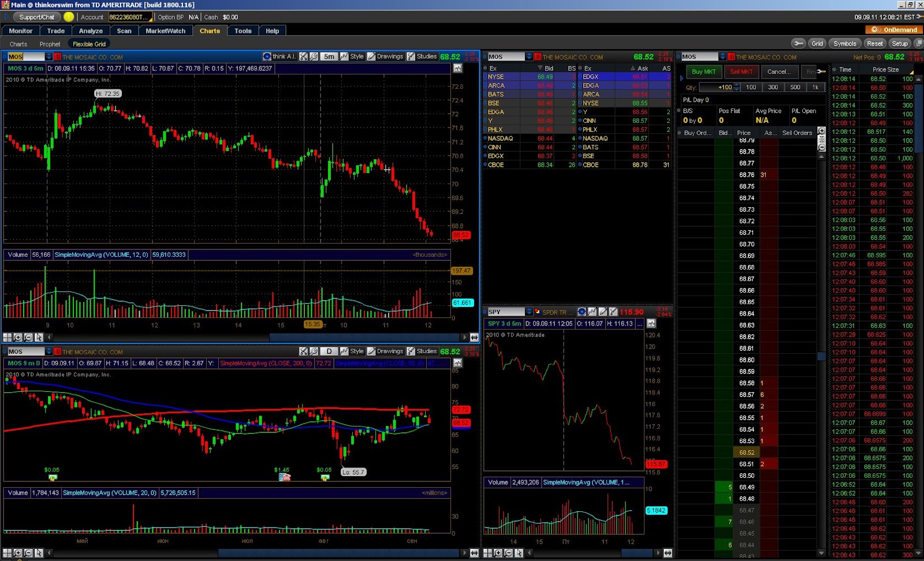Go to the Scan tab
Screen dimensions: 924x561
[x=124, y=31]
